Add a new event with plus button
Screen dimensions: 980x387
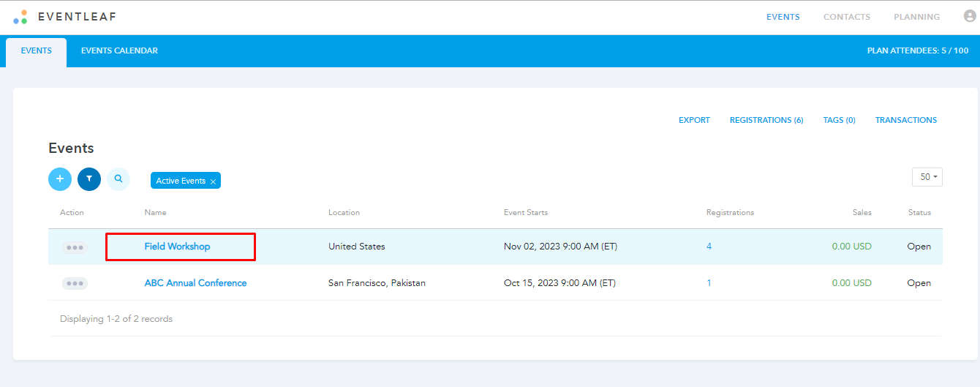60,179
